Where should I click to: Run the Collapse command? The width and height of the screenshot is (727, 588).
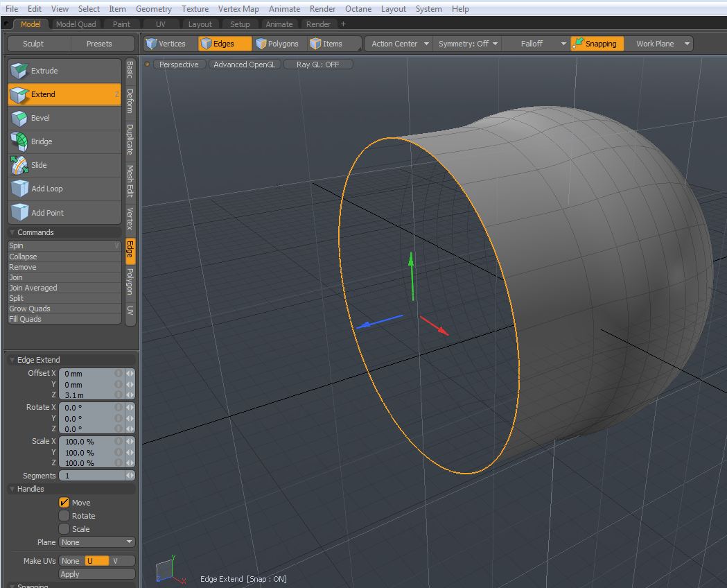[64, 257]
